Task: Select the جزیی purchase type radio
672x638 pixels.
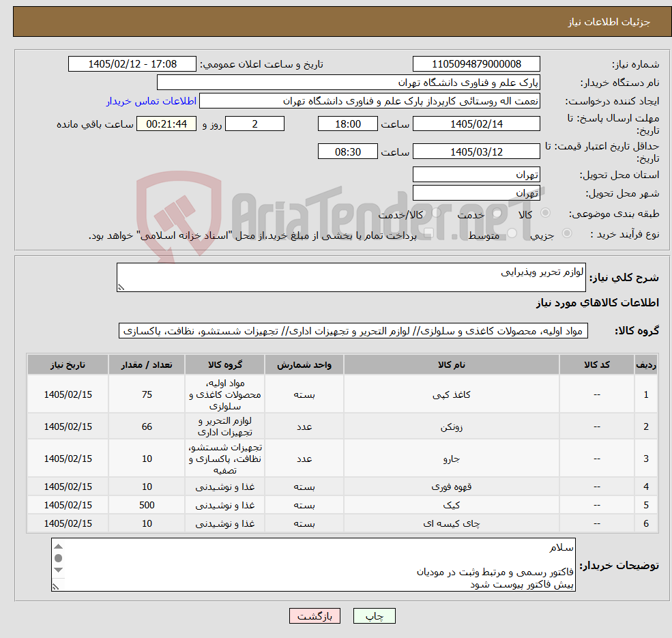Action: 566,233
